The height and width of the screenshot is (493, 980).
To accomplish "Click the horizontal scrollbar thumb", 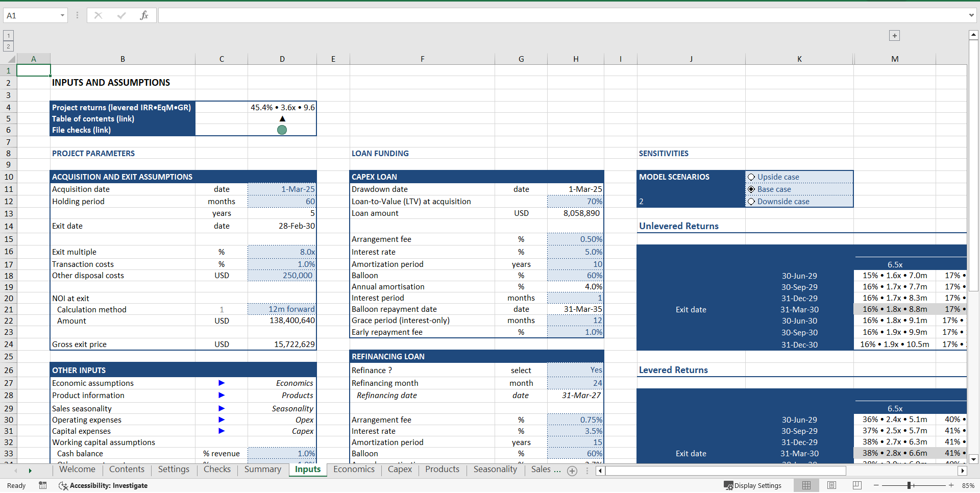I will [725, 471].
